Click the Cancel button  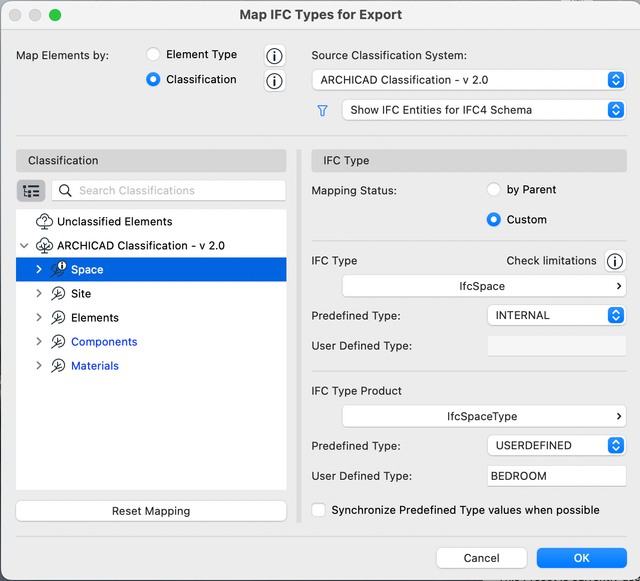tap(482, 558)
